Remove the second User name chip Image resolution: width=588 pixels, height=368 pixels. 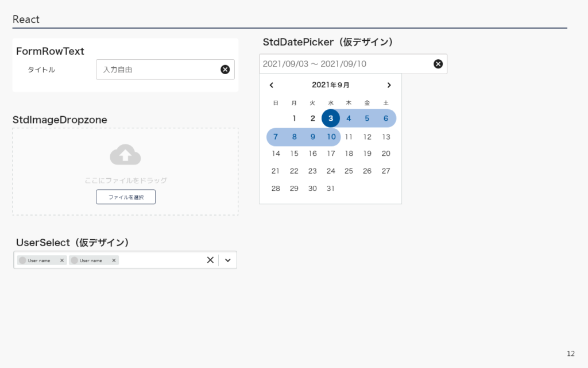tap(114, 260)
